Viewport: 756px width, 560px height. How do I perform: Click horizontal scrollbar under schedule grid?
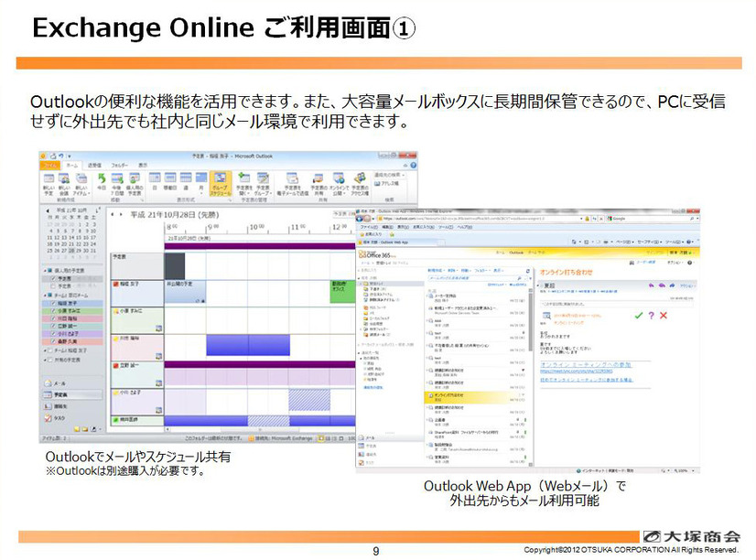coord(260,429)
